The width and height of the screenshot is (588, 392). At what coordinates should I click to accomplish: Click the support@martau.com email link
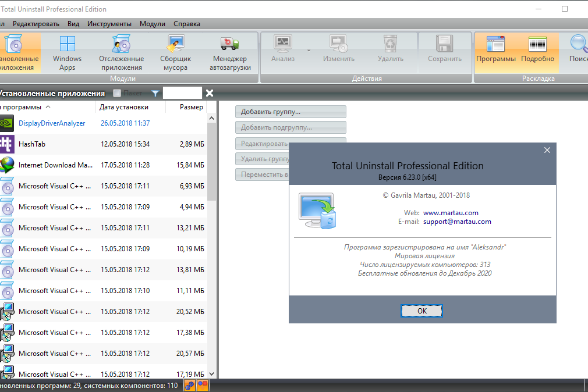pyautogui.click(x=457, y=222)
